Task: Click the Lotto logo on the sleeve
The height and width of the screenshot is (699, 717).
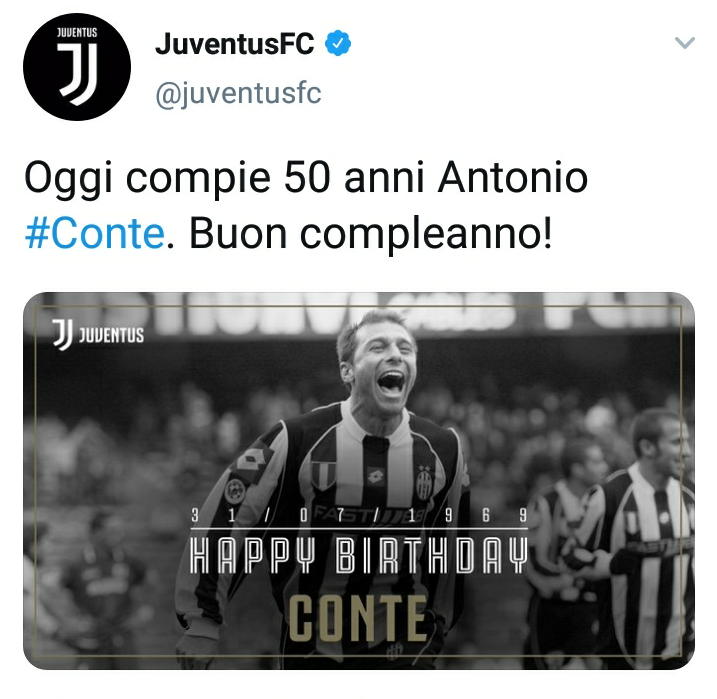Action: click(251, 459)
